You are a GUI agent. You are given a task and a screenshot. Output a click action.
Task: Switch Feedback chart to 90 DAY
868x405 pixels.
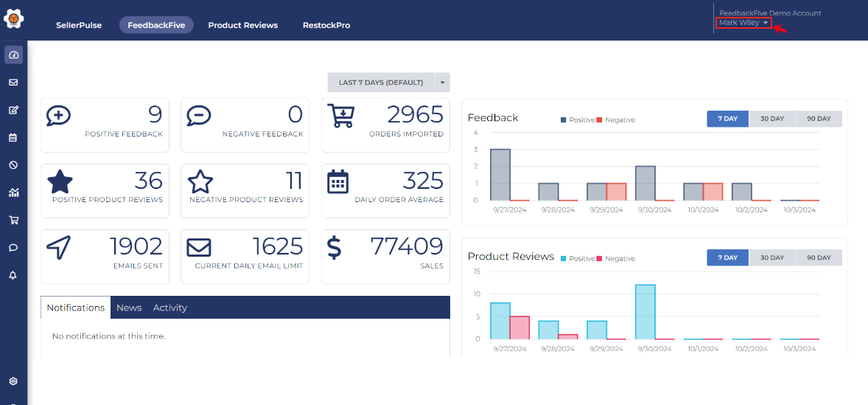click(x=819, y=119)
